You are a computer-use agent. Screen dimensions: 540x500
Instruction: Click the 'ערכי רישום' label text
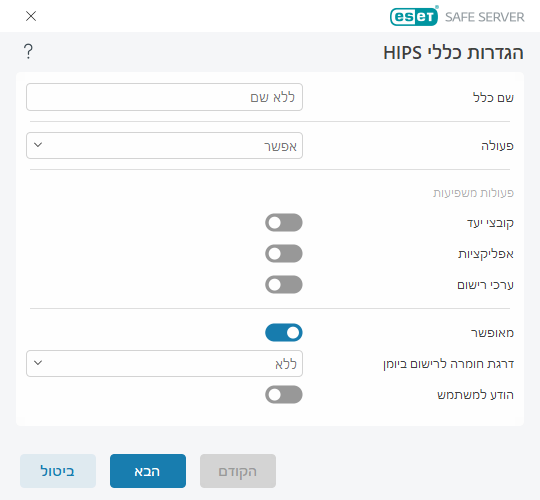click(x=486, y=285)
